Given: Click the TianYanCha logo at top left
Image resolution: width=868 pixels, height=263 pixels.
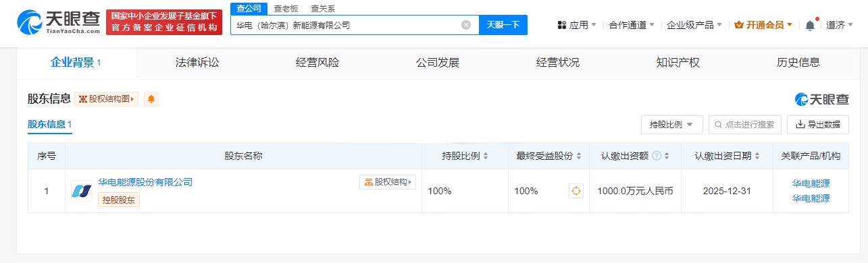Looking at the screenshot, I should (x=59, y=22).
